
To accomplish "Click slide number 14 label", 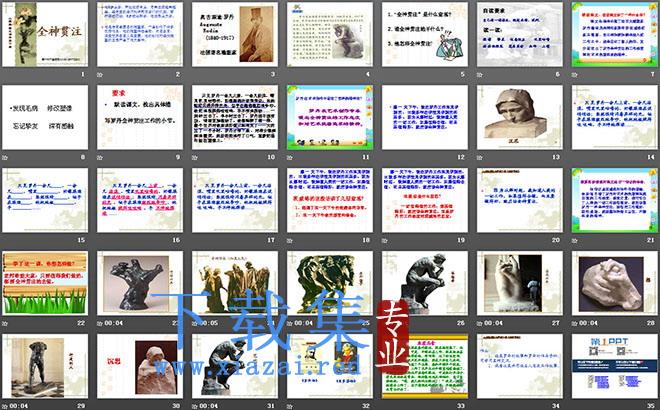I will click(651, 157).
